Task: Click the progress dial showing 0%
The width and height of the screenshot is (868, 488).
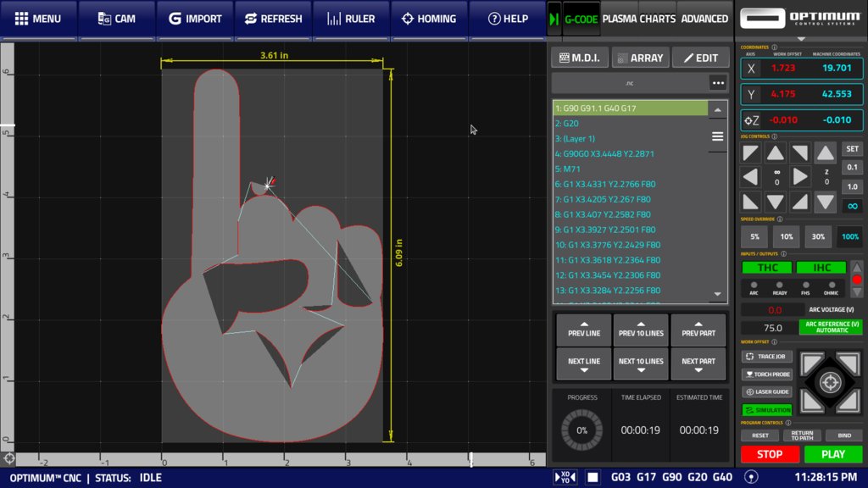Action: tap(581, 430)
